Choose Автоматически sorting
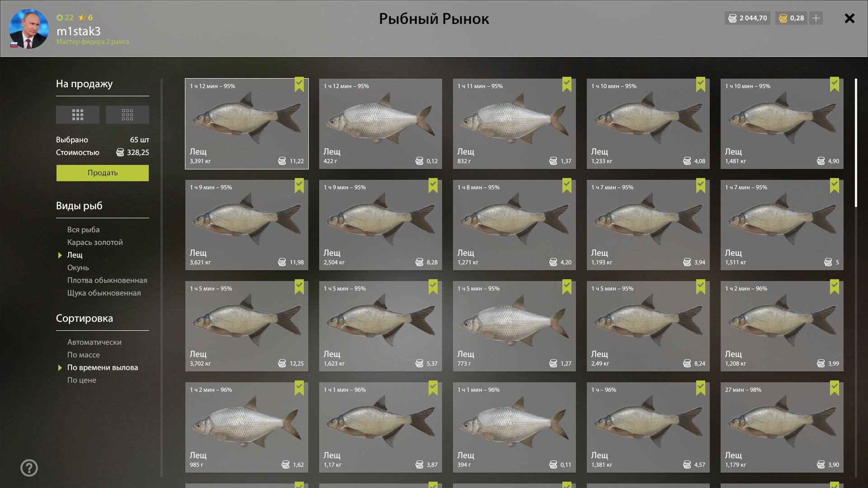This screenshot has height=488, width=868. pyautogui.click(x=94, y=342)
